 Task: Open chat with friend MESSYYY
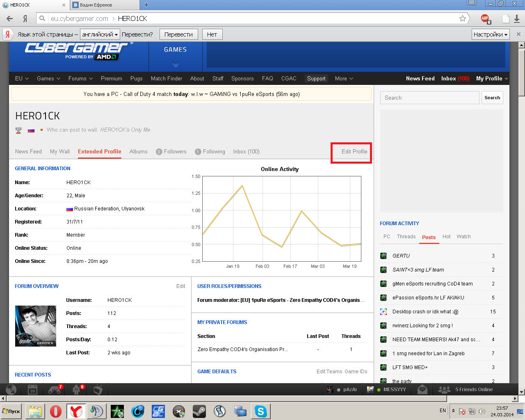click(x=386, y=390)
